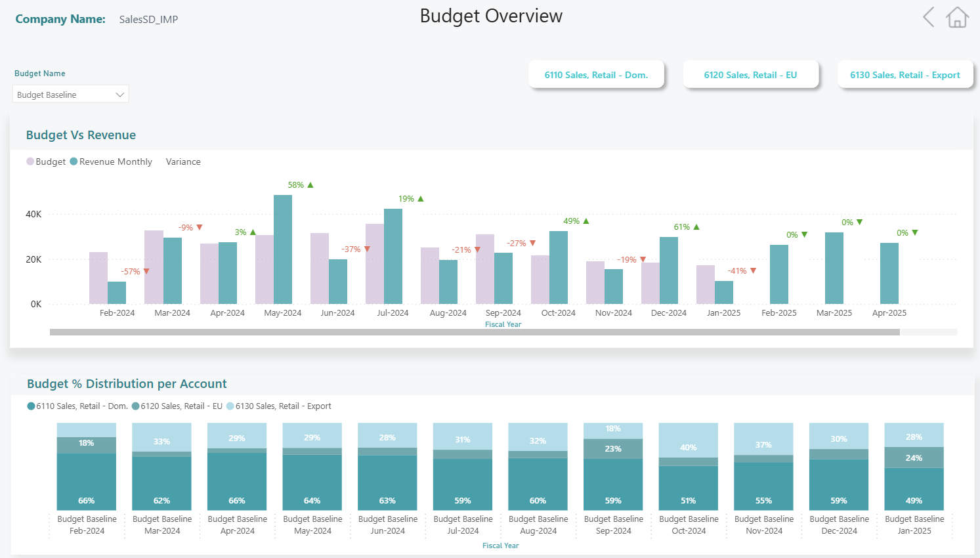Click the Mar-2025 revenue bar
Screen dimensions: 980x558
coord(834,268)
